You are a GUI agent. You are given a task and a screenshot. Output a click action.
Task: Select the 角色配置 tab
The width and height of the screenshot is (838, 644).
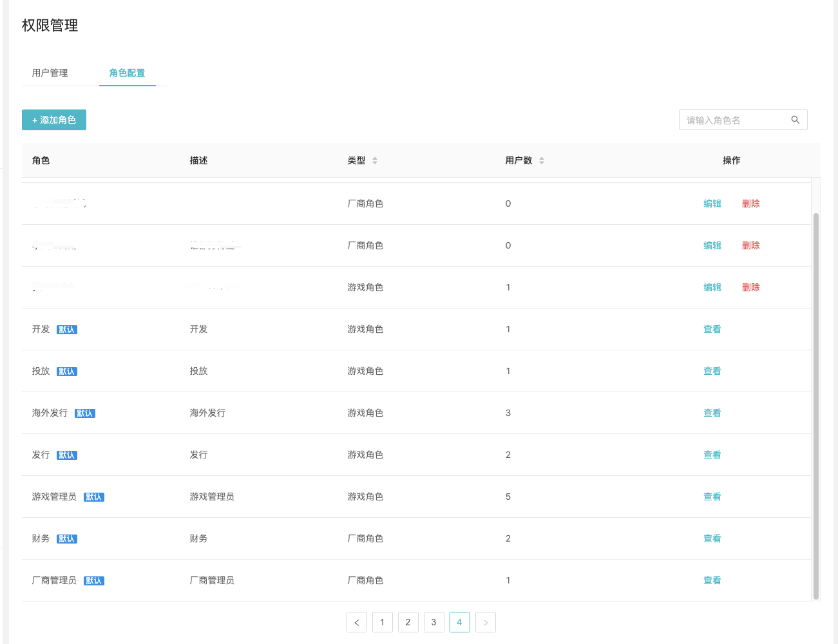point(128,73)
